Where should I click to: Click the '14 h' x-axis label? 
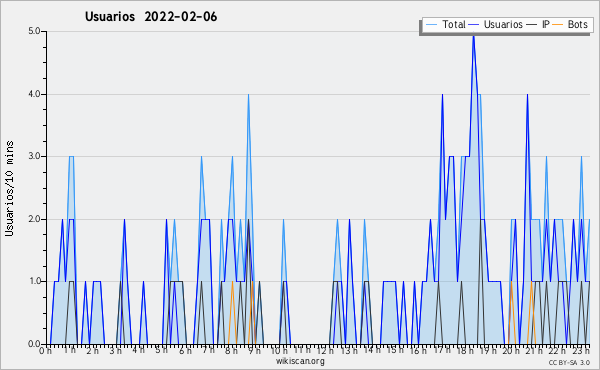(x=372, y=350)
